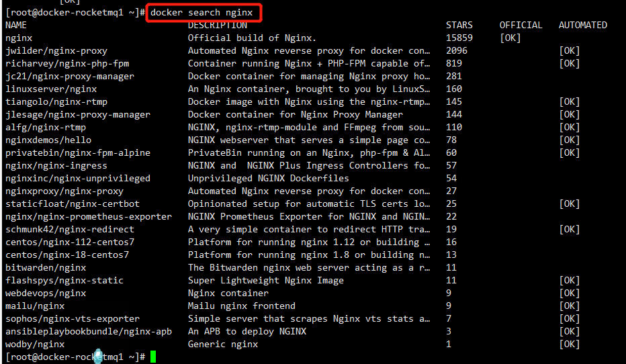Click the 'Nginx container' description
The image size is (626, 364).
[x=228, y=293]
